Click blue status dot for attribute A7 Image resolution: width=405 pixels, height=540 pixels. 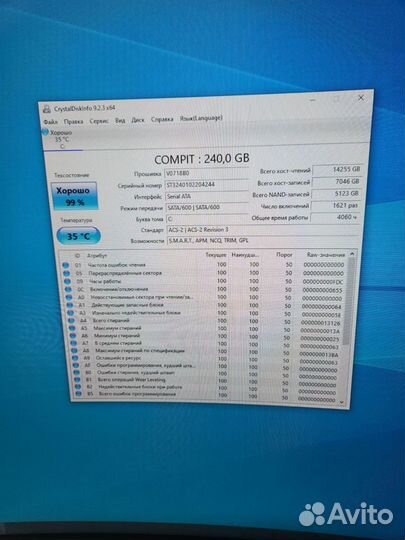73,343
